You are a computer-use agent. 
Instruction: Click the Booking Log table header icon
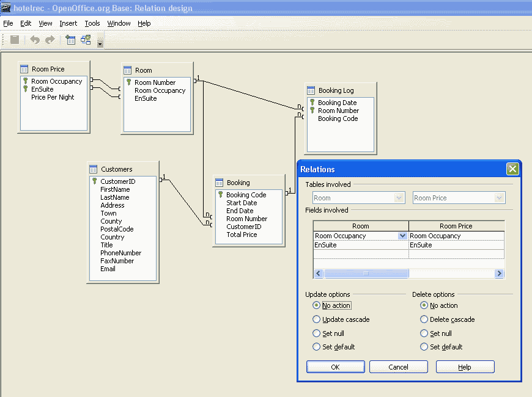point(311,90)
